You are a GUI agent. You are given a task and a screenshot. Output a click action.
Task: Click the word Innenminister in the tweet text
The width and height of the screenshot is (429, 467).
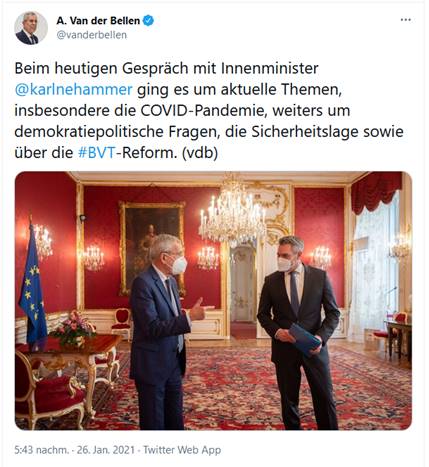click(270, 68)
